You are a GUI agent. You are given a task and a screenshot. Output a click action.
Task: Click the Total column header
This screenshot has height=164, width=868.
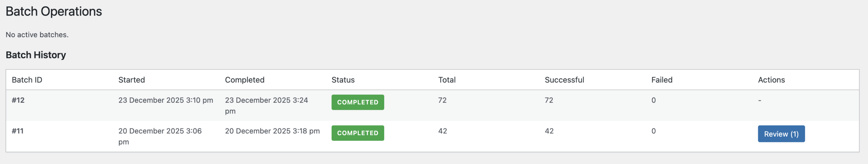click(447, 80)
